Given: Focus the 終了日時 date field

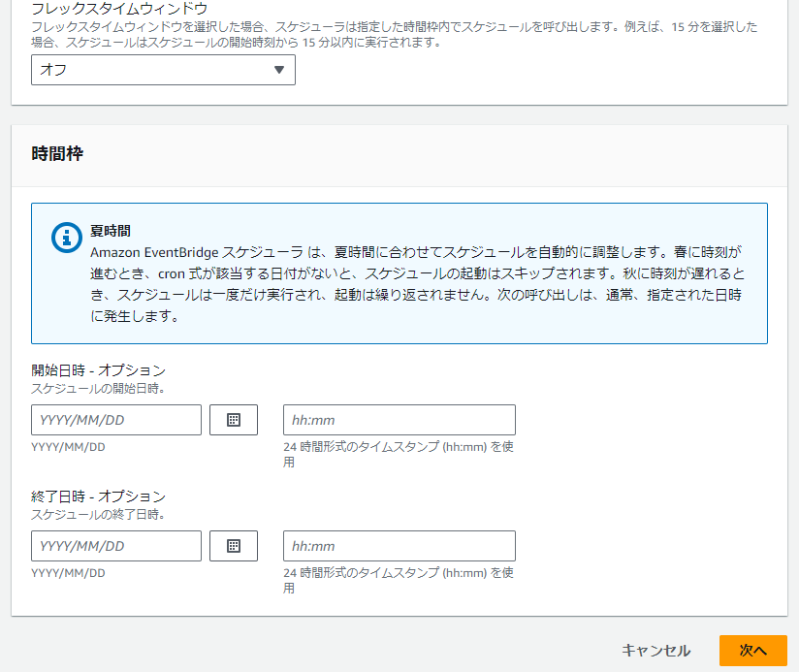Looking at the screenshot, I should [116, 546].
